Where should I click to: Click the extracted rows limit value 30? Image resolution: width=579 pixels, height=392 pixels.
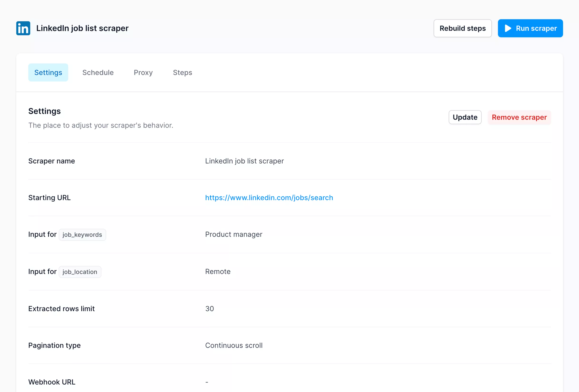click(x=209, y=308)
